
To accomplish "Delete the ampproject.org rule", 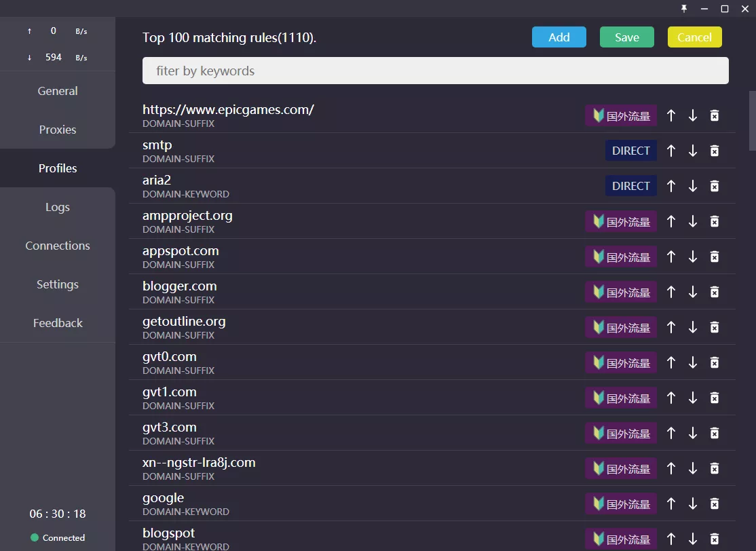I will [x=715, y=221].
